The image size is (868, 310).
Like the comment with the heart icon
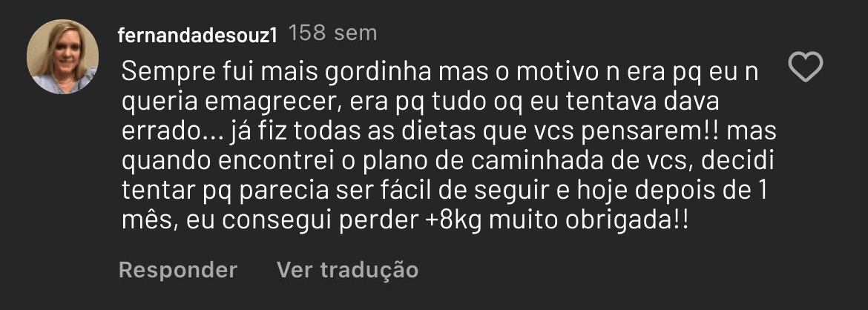pos(806,68)
